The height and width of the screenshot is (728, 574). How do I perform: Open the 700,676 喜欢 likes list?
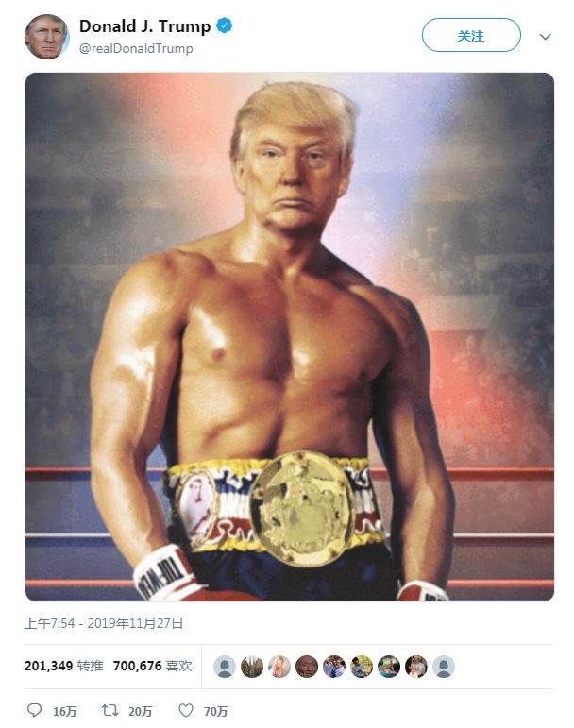(152, 666)
